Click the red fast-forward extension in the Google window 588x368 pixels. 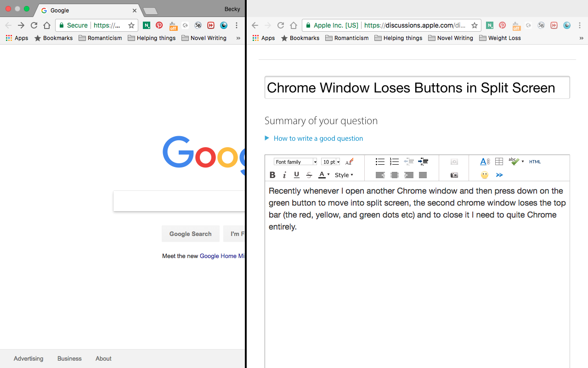(x=211, y=25)
